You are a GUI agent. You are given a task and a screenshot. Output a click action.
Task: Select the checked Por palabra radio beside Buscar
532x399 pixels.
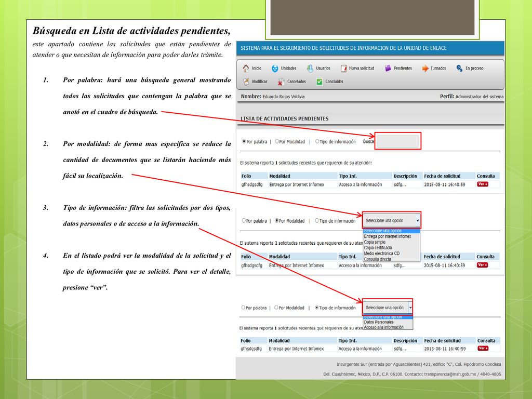(x=244, y=141)
